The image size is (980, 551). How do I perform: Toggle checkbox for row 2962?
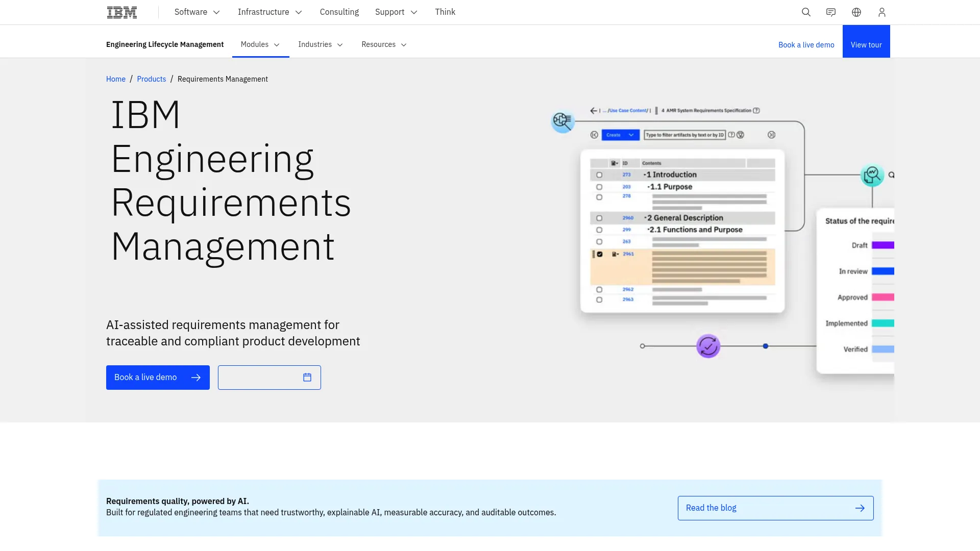pyautogui.click(x=599, y=290)
